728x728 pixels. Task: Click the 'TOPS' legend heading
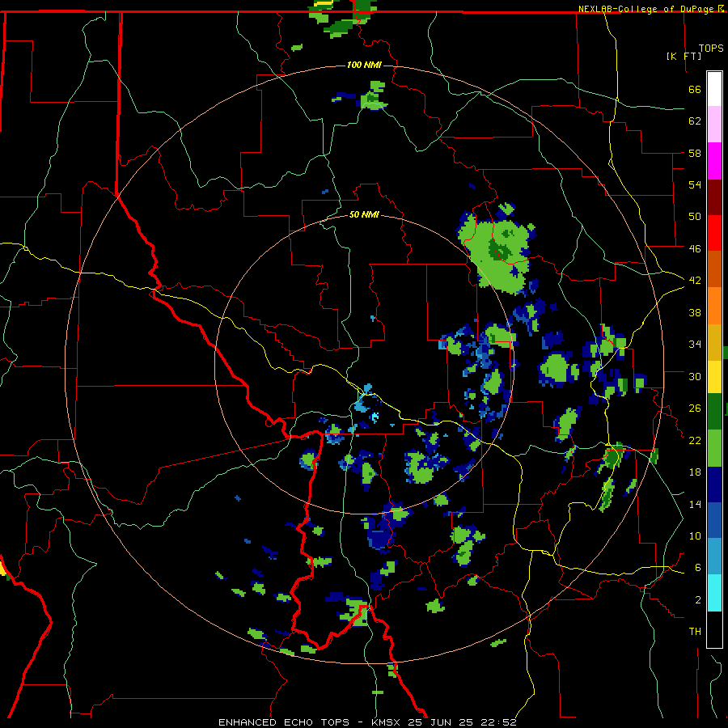(711, 48)
